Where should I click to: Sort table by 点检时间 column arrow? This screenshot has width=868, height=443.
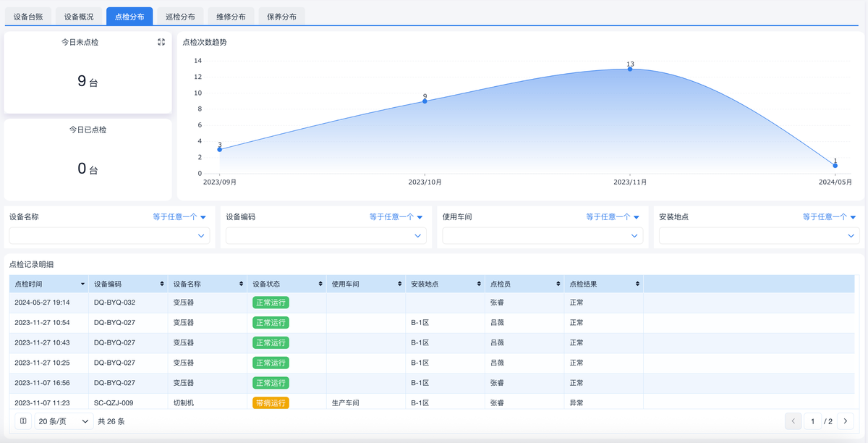click(83, 284)
